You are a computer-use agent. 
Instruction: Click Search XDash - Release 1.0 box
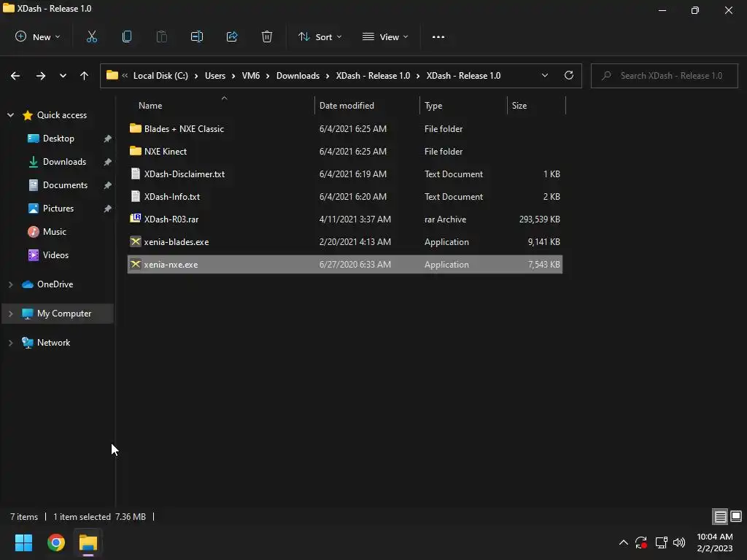664,76
